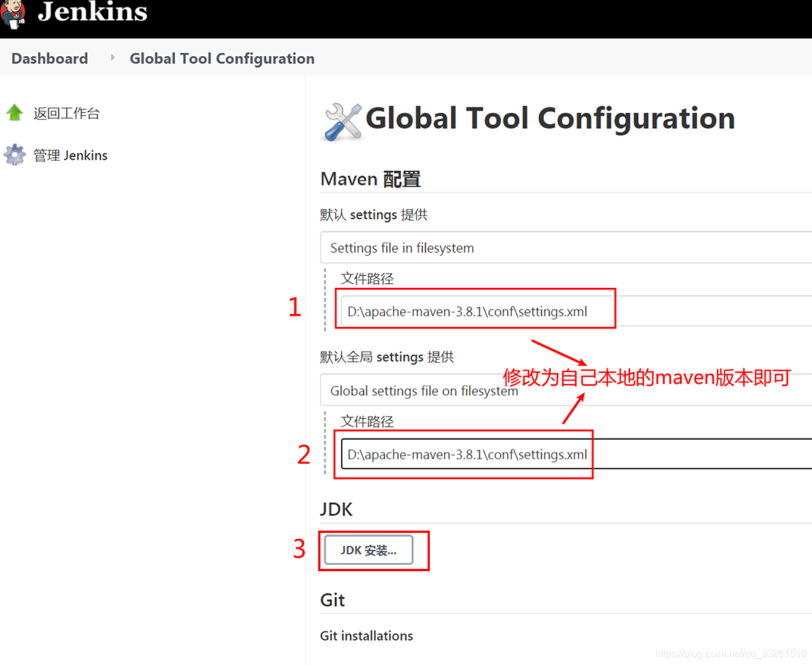The width and height of the screenshot is (812, 665).
Task: Expand the breadcrumb arrow after Dashboard
Action: [x=112, y=58]
